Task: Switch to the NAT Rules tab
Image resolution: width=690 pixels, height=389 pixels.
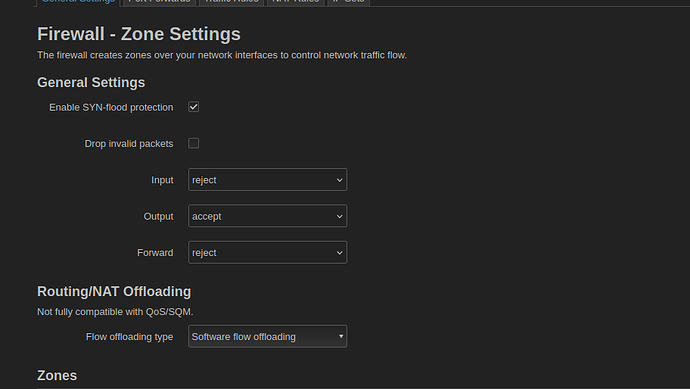Action: tap(296, 2)
